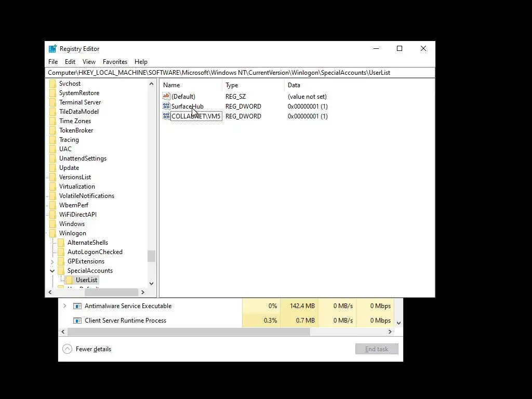The width and height of the screenshot is (532, 399).
Task: Click the tree pane scroll up arrow
Action: [151, 84]
